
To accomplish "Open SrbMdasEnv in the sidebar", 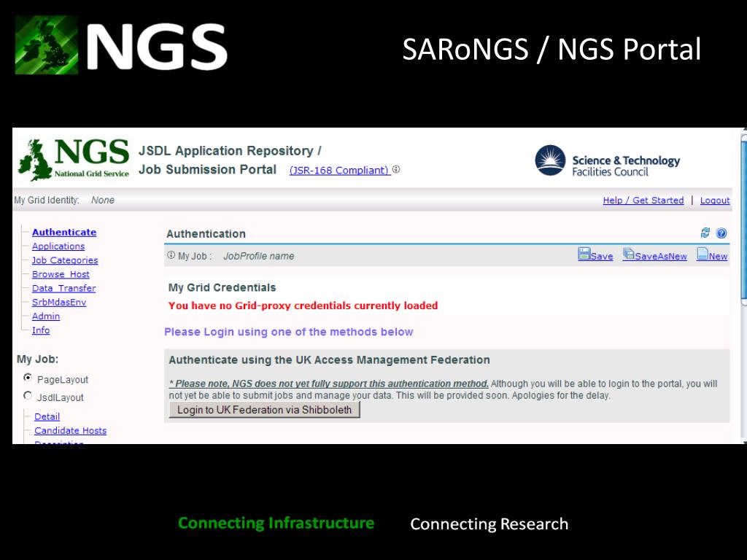I will 59,303.
